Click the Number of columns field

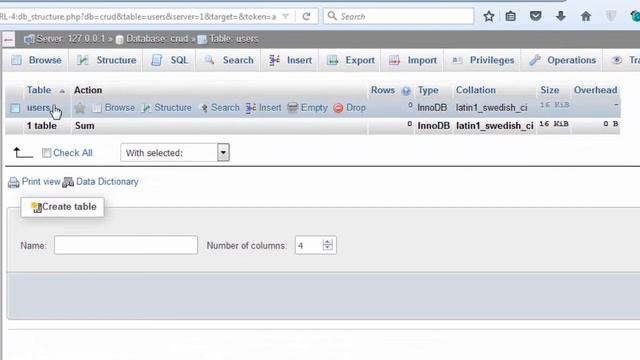point(310,245)
